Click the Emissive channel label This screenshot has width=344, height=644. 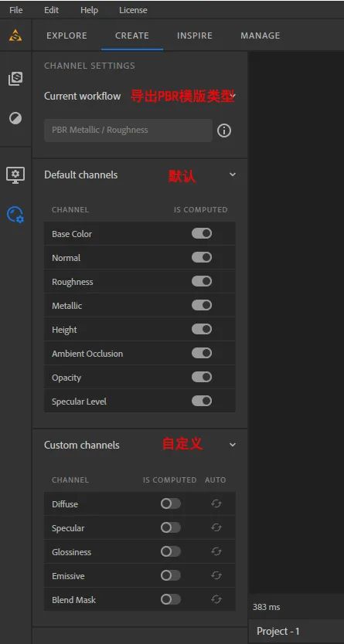point(68,576)
